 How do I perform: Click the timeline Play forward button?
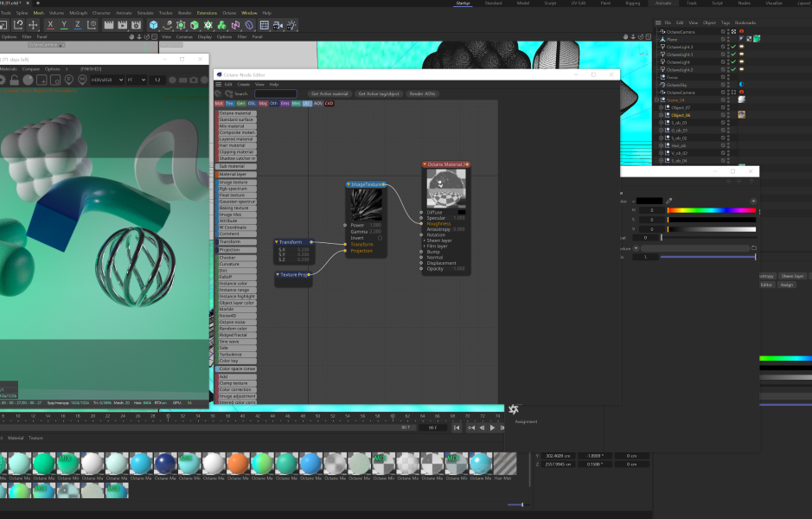tap(493, 428)
